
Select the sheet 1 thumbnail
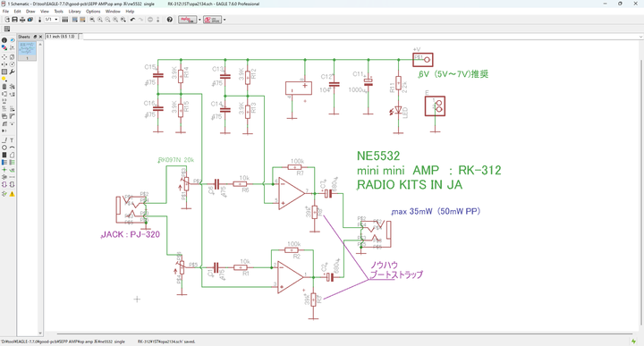[28, 51]
